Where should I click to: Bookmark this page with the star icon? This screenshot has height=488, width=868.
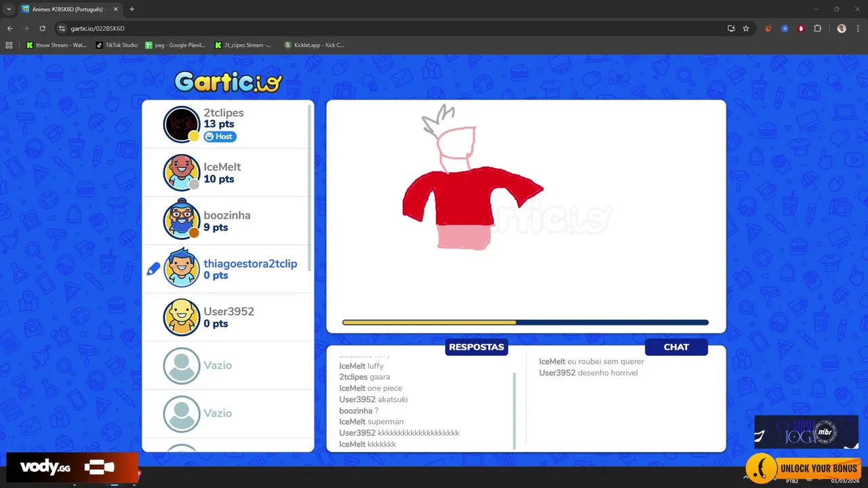coord(746,28)
